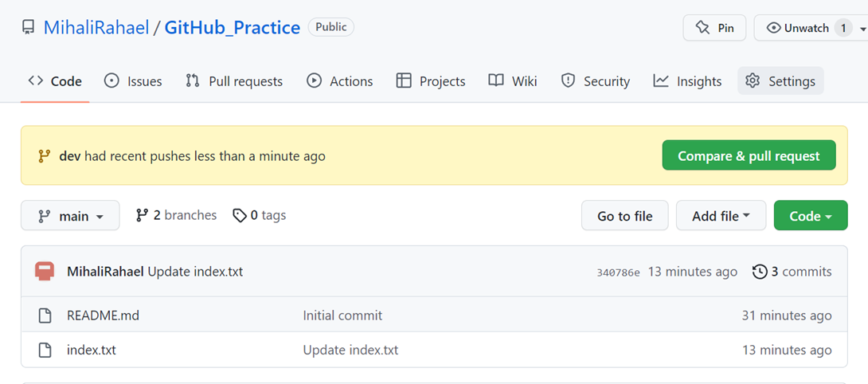868x384 pixels.
Task: Click the README.md file icon
Action: [x=45, y=315]
